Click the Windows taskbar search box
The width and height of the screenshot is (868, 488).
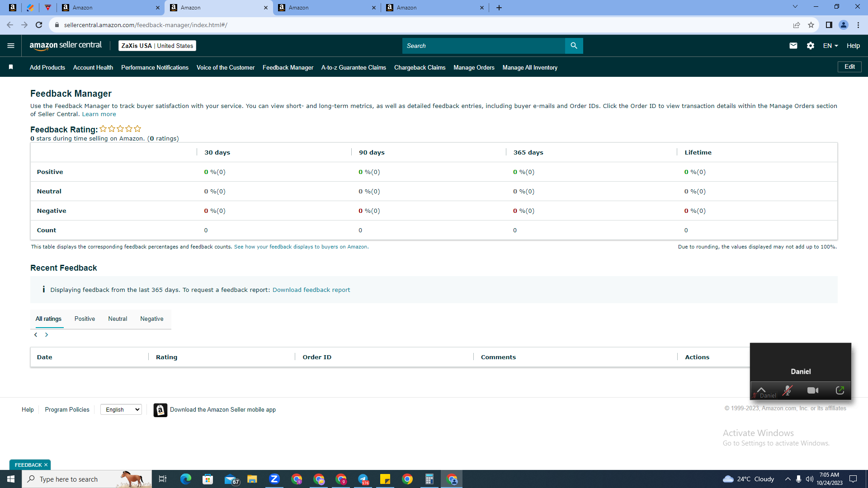[x=87, y=479]
